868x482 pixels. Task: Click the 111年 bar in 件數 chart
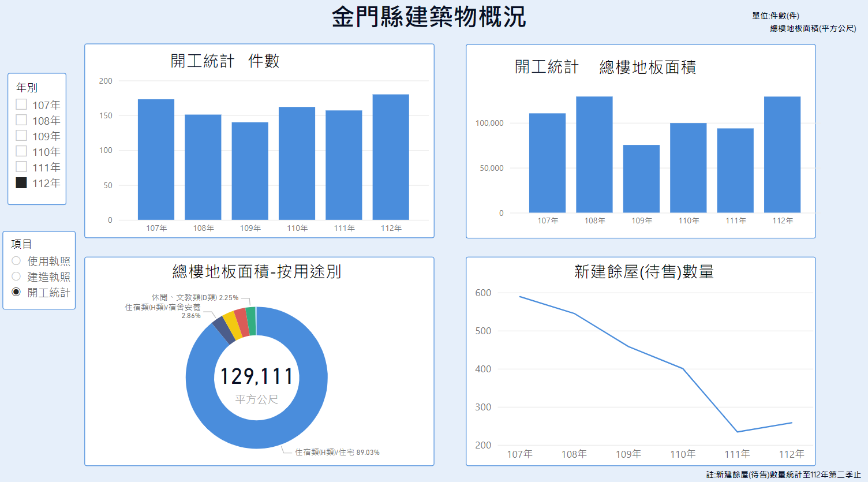coord(344,165)
